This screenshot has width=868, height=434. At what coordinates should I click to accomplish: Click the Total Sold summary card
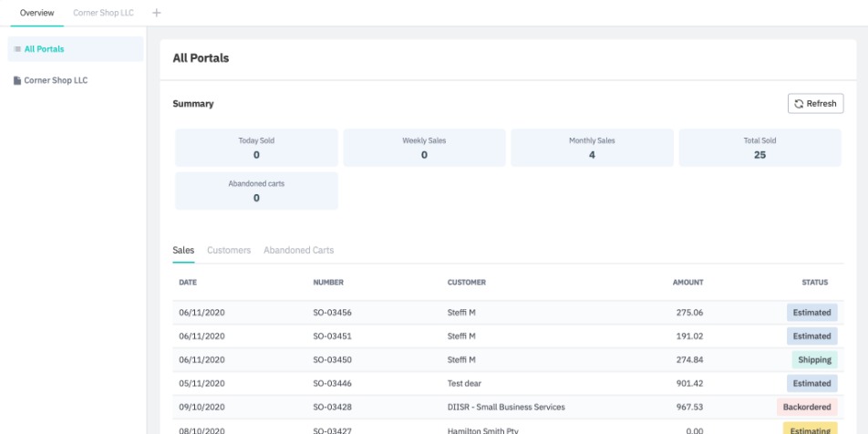pos(759,148)
